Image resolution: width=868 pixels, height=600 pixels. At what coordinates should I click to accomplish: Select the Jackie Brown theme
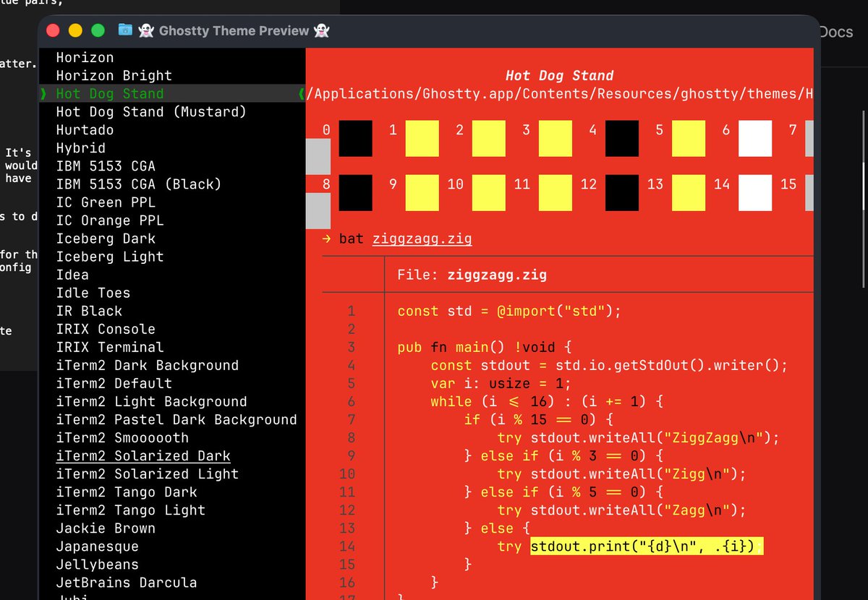[x=106, y=528]
